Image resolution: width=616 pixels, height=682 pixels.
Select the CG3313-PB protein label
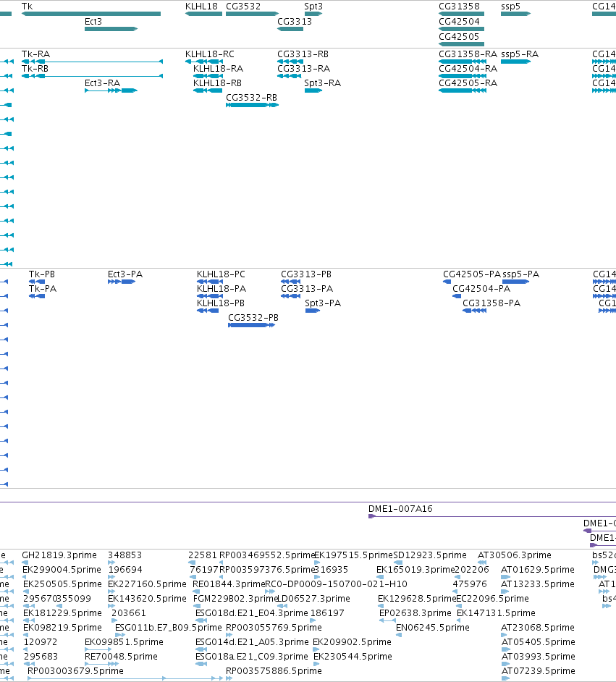306,274
